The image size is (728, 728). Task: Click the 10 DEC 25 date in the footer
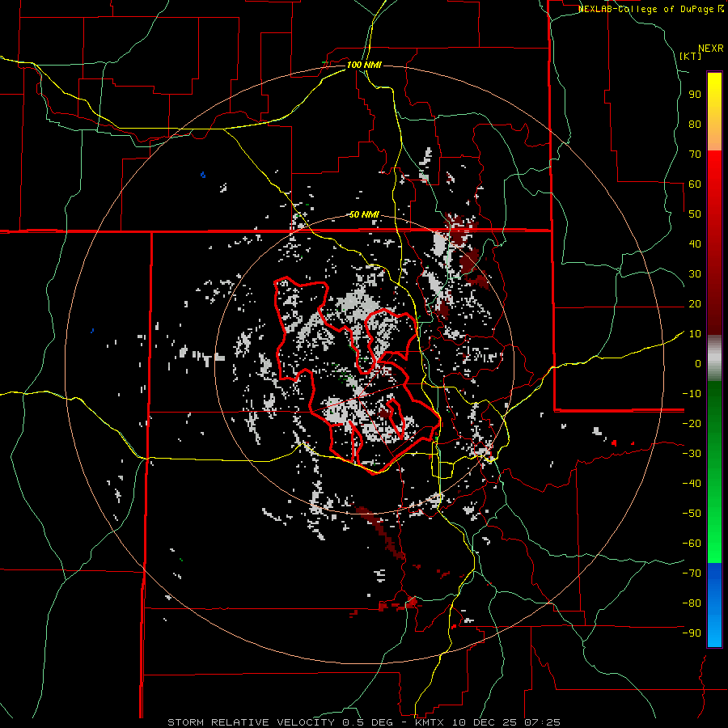pyautogui.click(x=482, y=722)
